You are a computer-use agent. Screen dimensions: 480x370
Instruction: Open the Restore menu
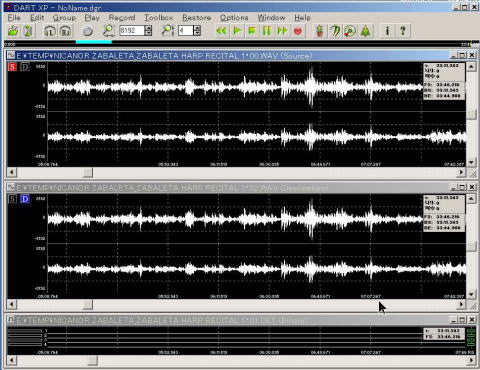(x=196, y=18)
